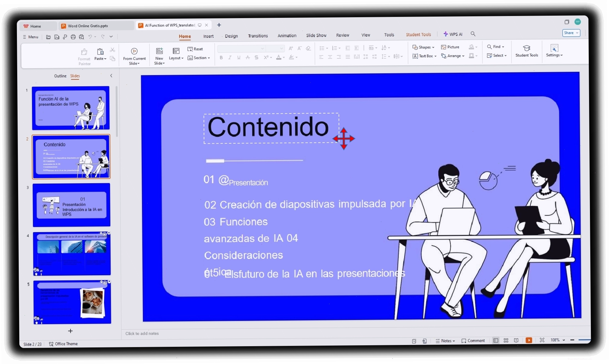This screenshot has width=609, height=364.
Task: Align text right
Action: (x=339, y=57)
